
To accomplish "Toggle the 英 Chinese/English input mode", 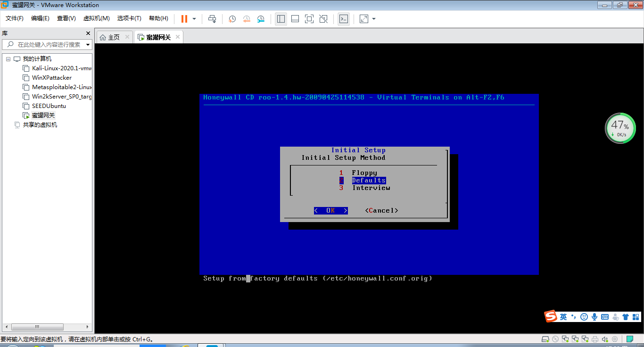I will click(x=563, y=317).
